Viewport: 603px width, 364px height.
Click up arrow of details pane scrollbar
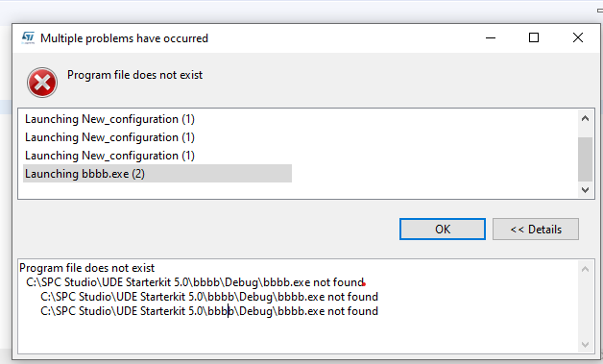[x=585, y=269]
